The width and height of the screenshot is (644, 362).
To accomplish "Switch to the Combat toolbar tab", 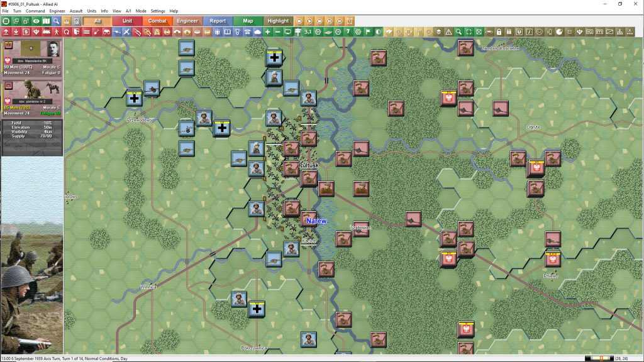I will coord(157,21).
